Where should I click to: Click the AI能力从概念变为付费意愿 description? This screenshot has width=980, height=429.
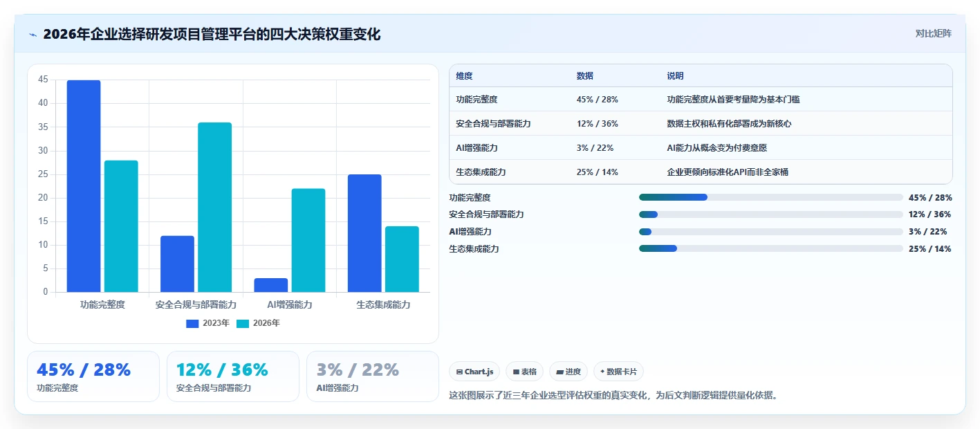point(716,148)
